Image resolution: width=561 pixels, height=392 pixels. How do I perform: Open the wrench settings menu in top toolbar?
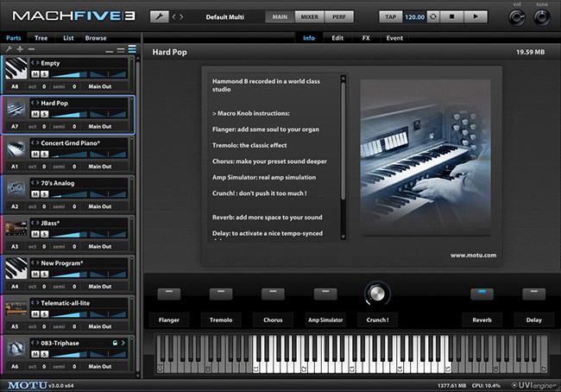160,16
